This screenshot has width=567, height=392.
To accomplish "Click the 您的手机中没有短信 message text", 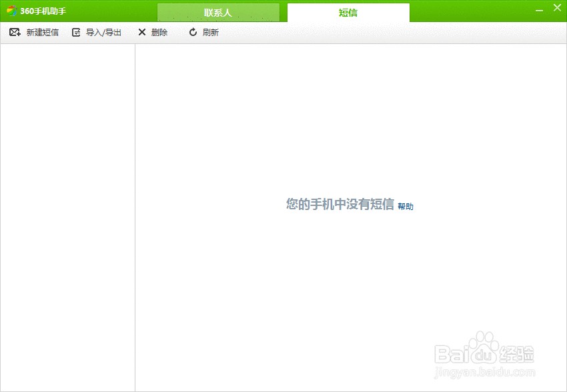I will [340, 205].
